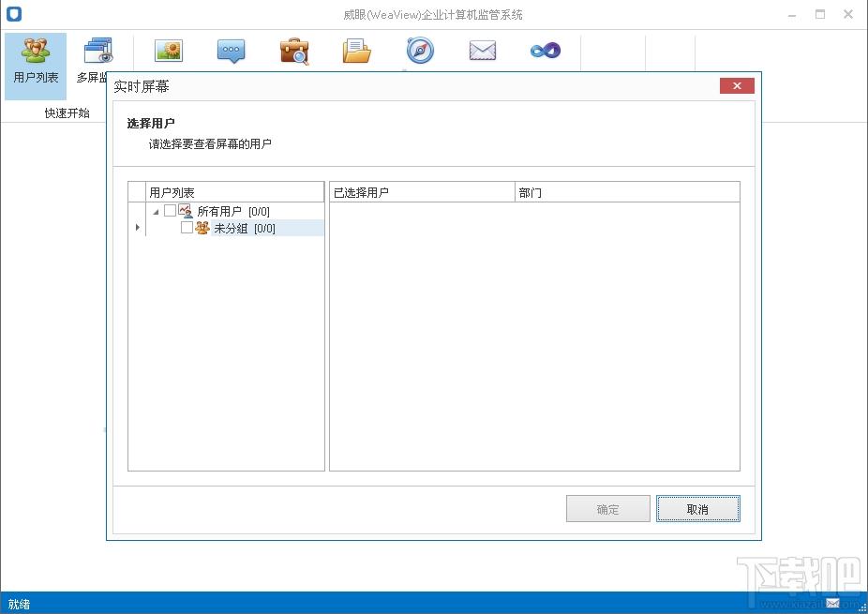This screenshot has width=868, height=614.
Task: Click the 已选择用户 column header
Action: [x=422, y=192]
